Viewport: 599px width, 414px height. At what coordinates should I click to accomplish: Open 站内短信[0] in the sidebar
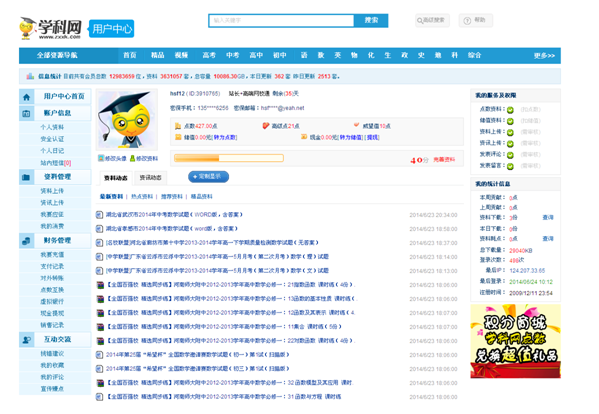pyautogui.click(x=56, y=163)
